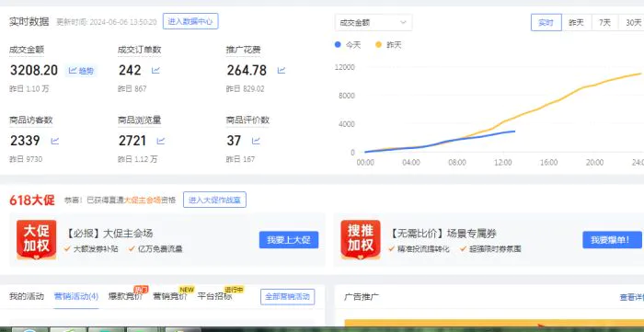Switch chart to 昨天 tab
The width and height of the screenshot is (644, 332).
(576, 23)
